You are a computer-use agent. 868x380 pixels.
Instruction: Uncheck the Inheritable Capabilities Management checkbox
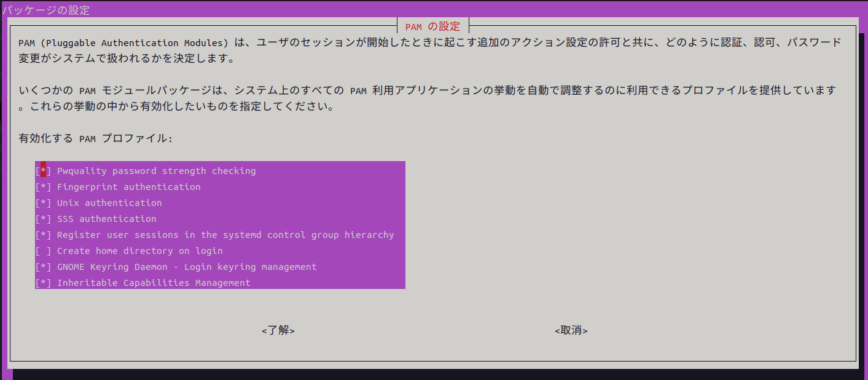pos(43,283)
